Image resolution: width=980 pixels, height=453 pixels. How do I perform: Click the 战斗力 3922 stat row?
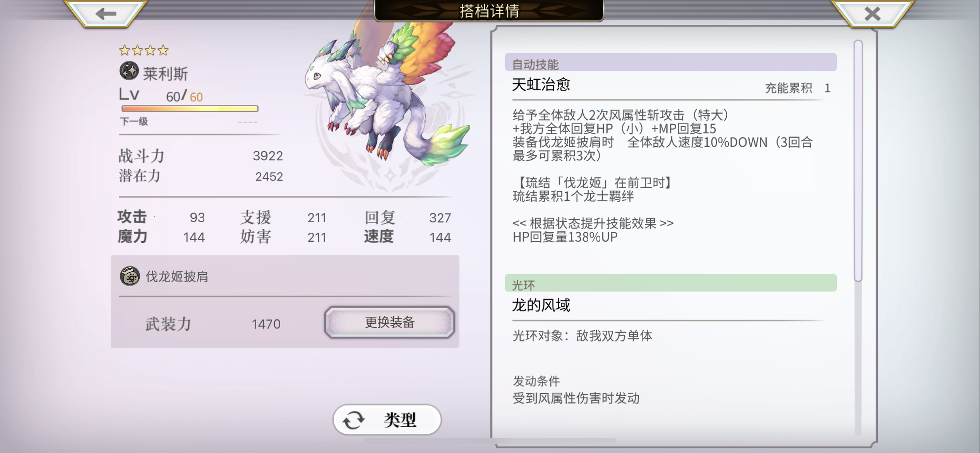(x=201, y=156)
